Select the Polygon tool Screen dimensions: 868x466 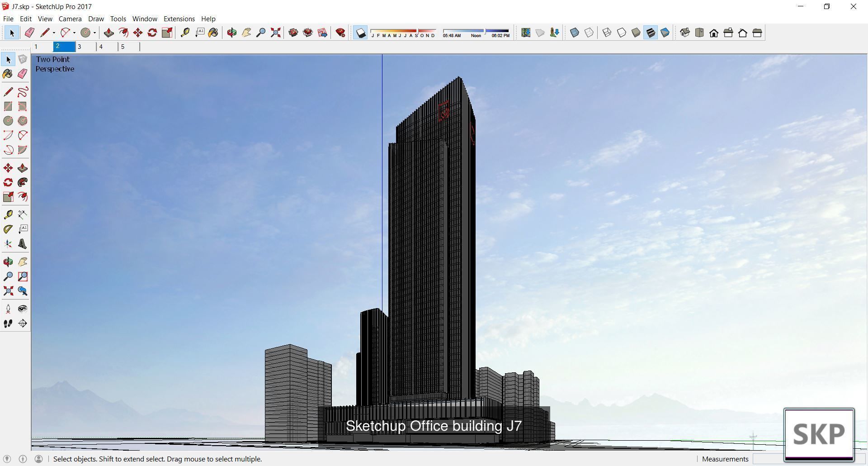23,121
